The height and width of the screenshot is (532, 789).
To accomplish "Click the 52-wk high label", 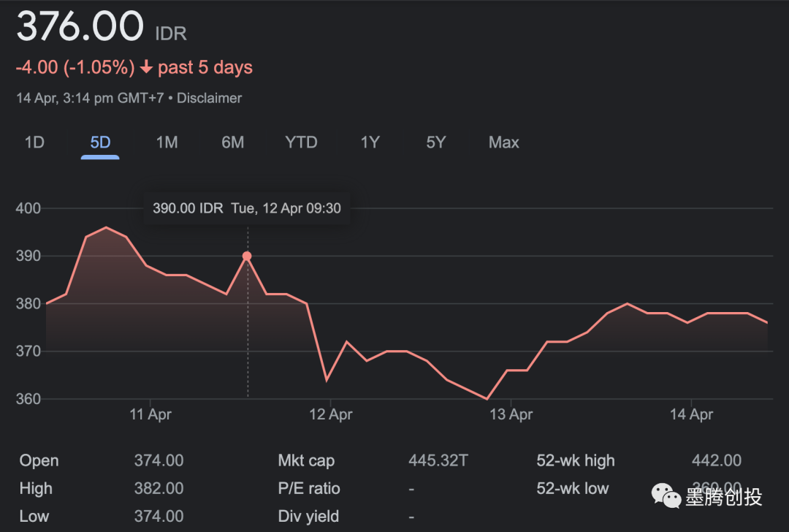I will 576,460.
